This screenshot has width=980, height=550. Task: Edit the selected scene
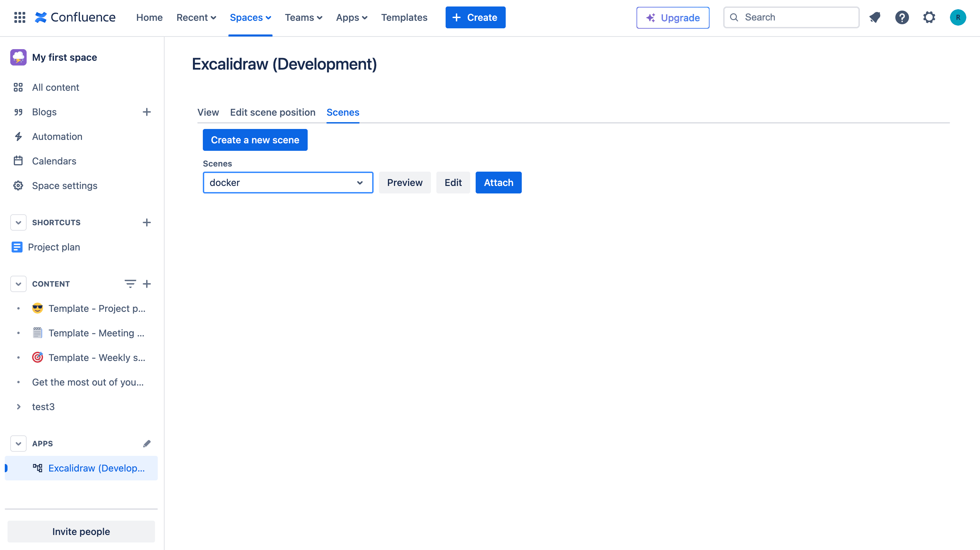pos(453,183)
